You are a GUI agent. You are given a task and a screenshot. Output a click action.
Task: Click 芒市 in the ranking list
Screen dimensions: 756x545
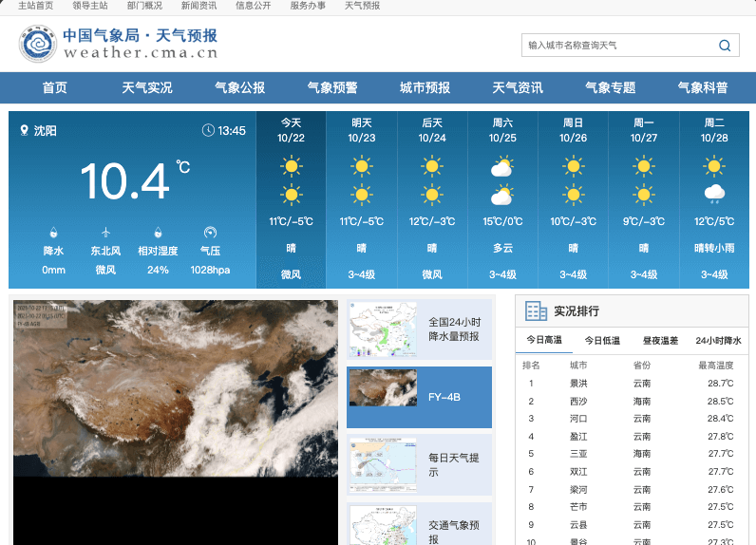point(578,507)
